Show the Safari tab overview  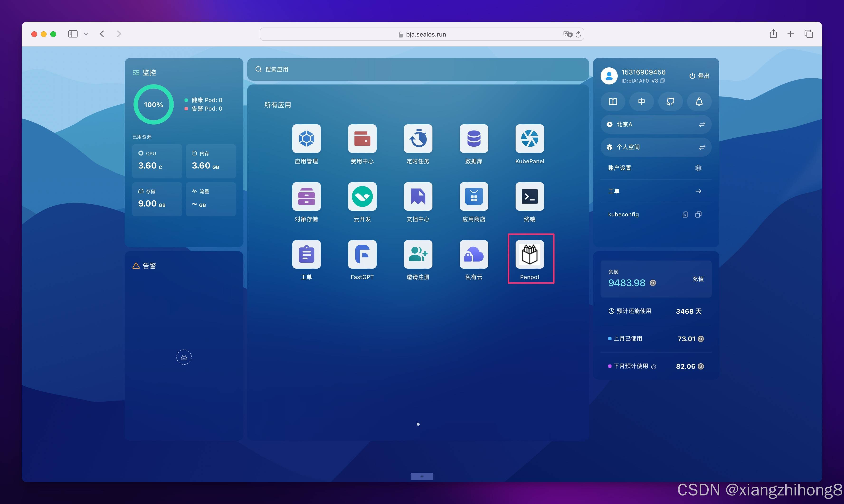[x=808, y=34]
